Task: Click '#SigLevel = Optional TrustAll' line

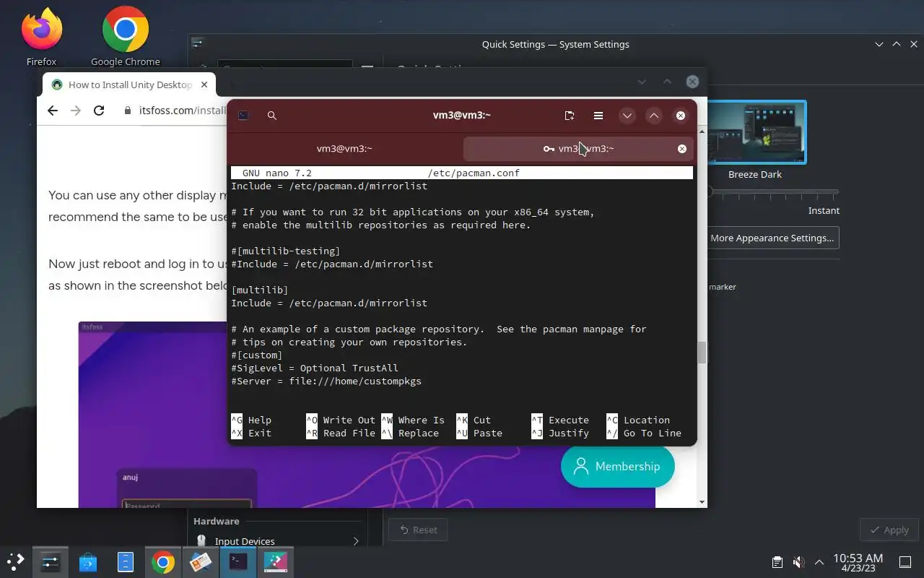Action: click(x=315, y=368)
